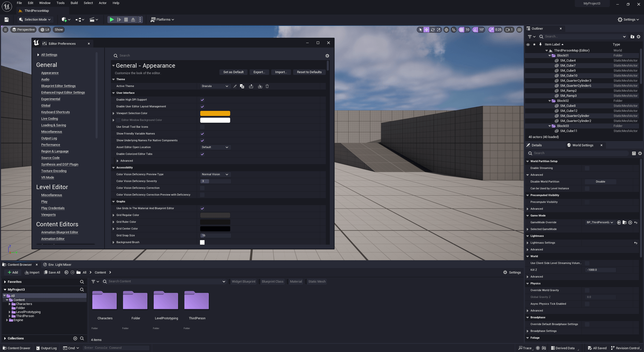The image size is (644, 352).
Task: Click the Set as Default button
Action: 233,72
